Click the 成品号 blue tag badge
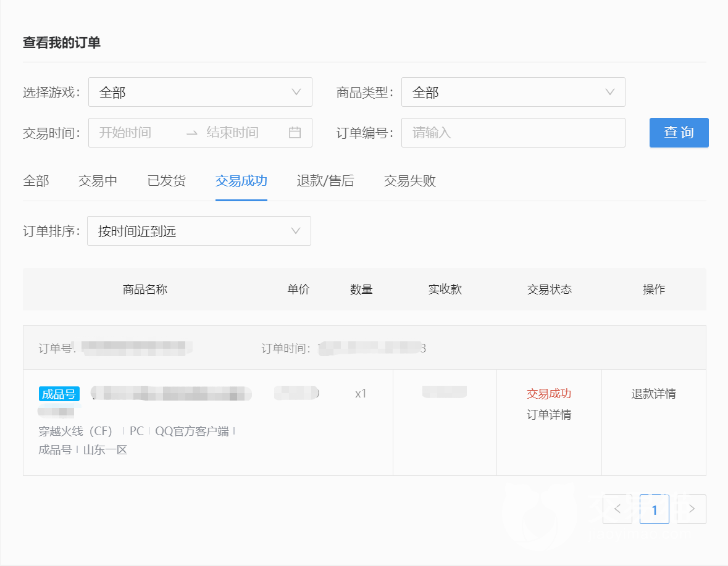728x566 pixels. (59, 394)
